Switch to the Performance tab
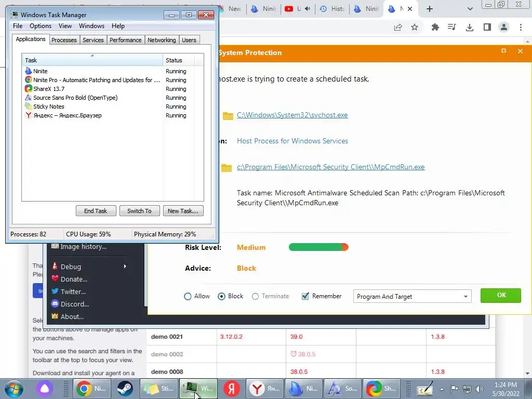Image resolution: width=532 pixels, height=399 pixels. tap(126, 40)
